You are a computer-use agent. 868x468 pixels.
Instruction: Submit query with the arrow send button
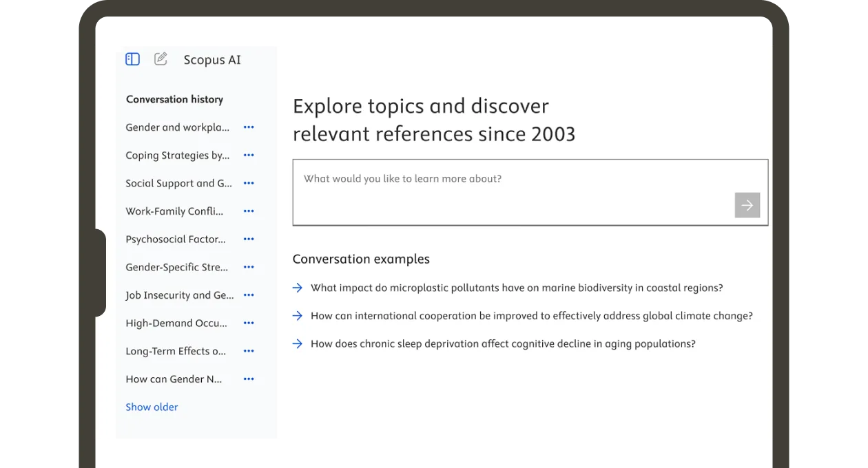point(747,205)
